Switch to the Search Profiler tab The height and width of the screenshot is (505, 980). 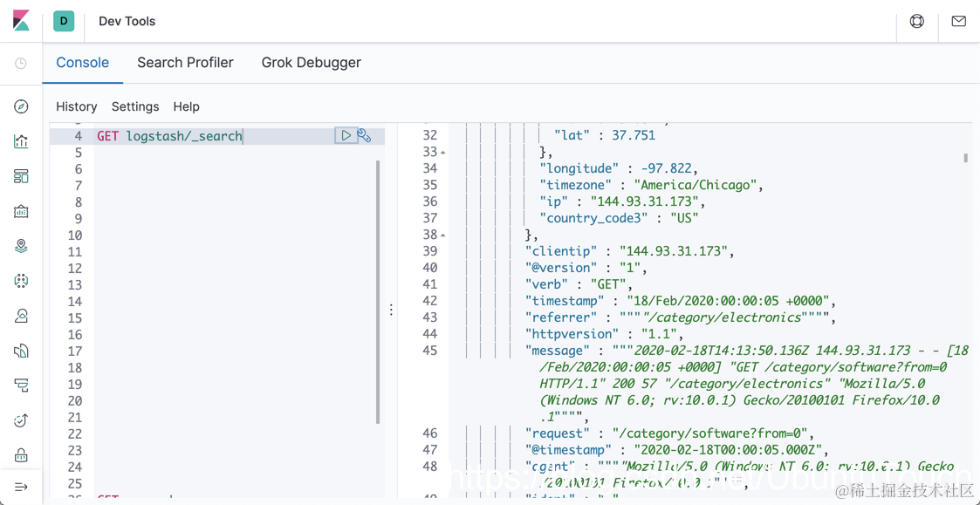tap(185, 63)
